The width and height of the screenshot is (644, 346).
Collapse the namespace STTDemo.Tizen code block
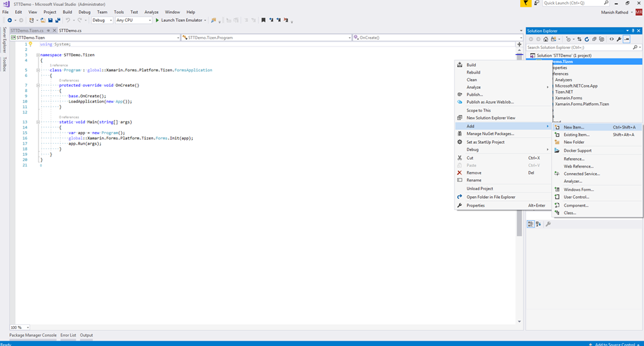pos(38,55)
